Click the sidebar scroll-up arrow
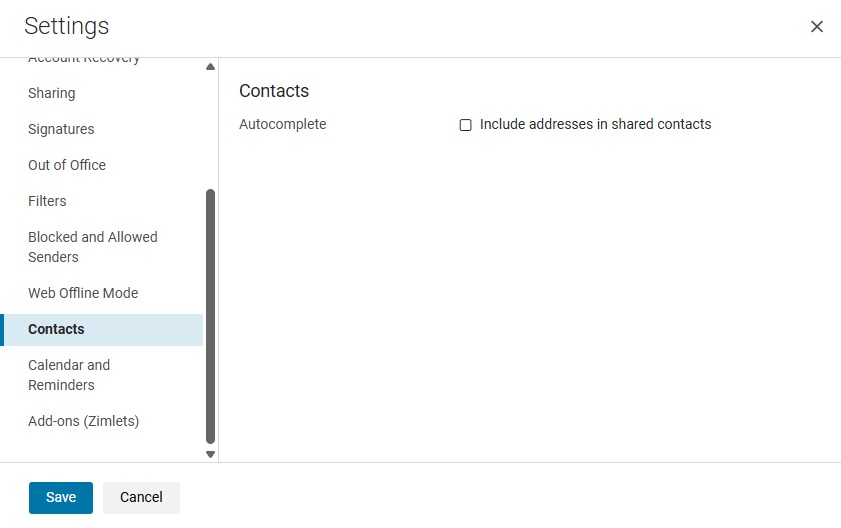This screenshot has width=841, height=528. [x=210, y=67]
